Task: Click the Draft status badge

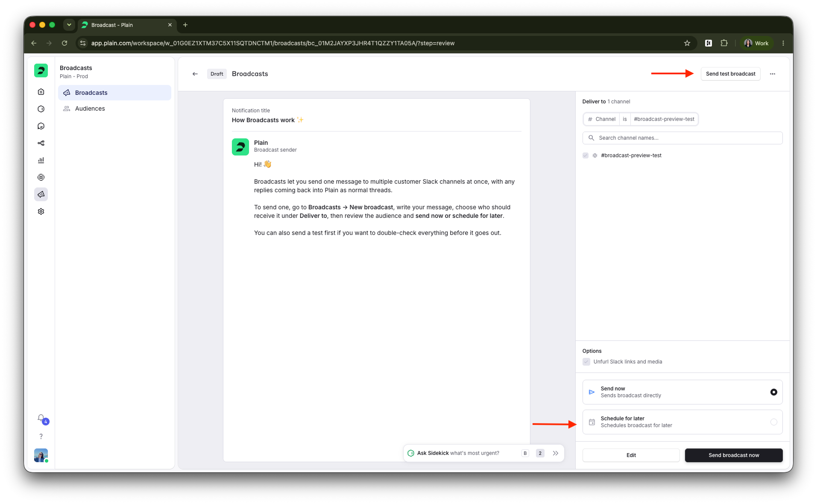Action: [217, 74]
